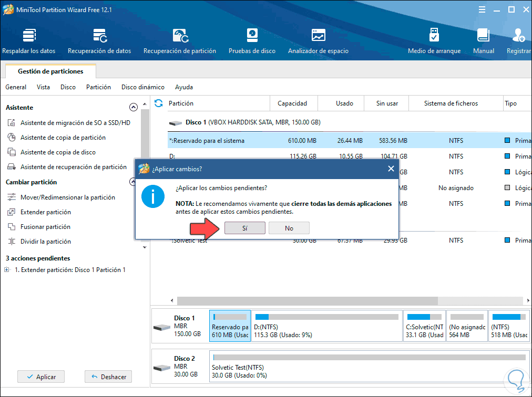Viewport: 532px width, 397px height.
Task: Select No asignado 564 MB block
Action: [467, 326]
